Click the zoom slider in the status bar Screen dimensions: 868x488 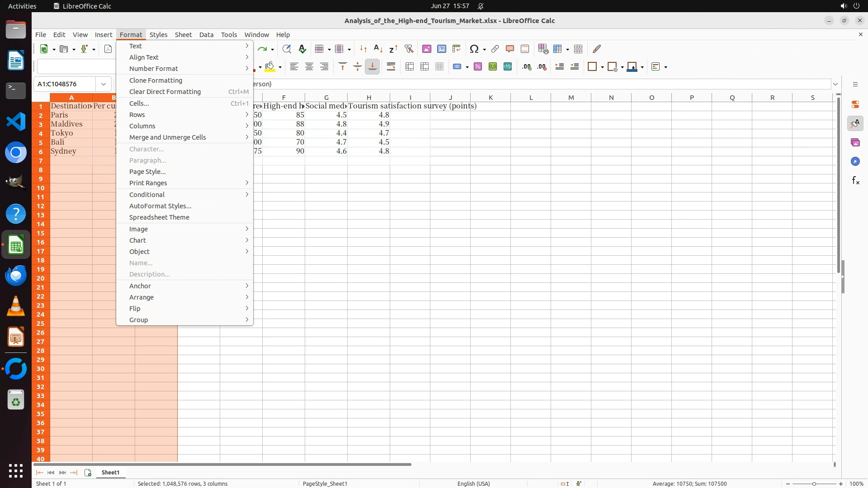pyautogui.click(x=814, y=484)
